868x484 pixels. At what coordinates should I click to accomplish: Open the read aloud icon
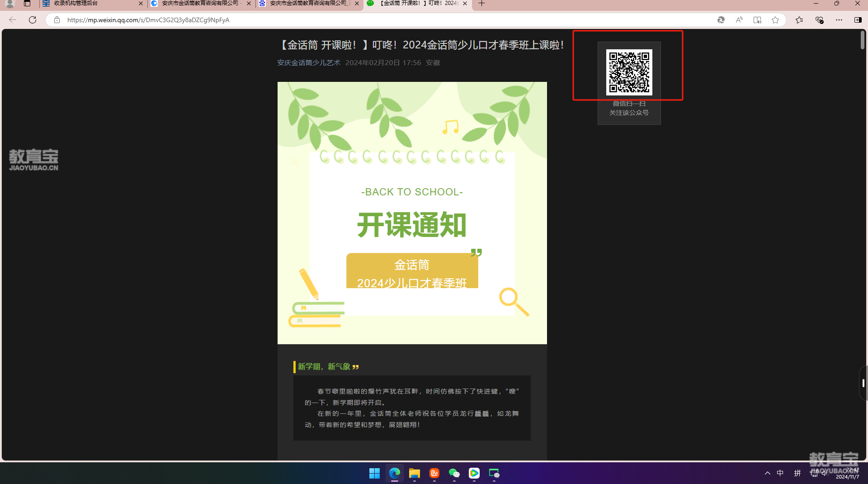[x=739, y=20]
